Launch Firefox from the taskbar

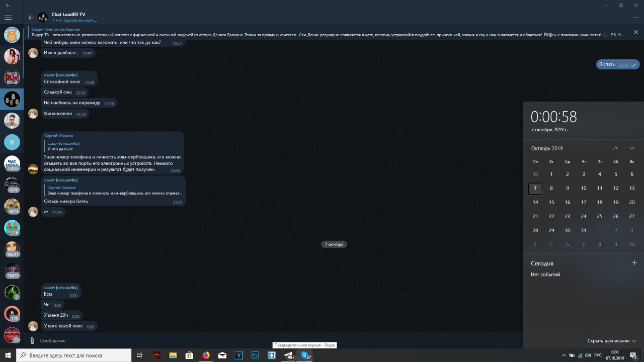coord(206,355)
